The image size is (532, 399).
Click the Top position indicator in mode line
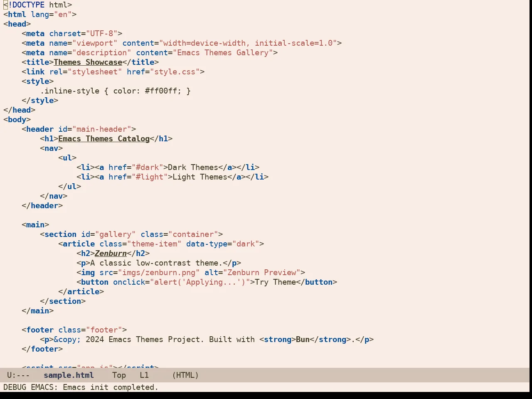tap(119, 375)
